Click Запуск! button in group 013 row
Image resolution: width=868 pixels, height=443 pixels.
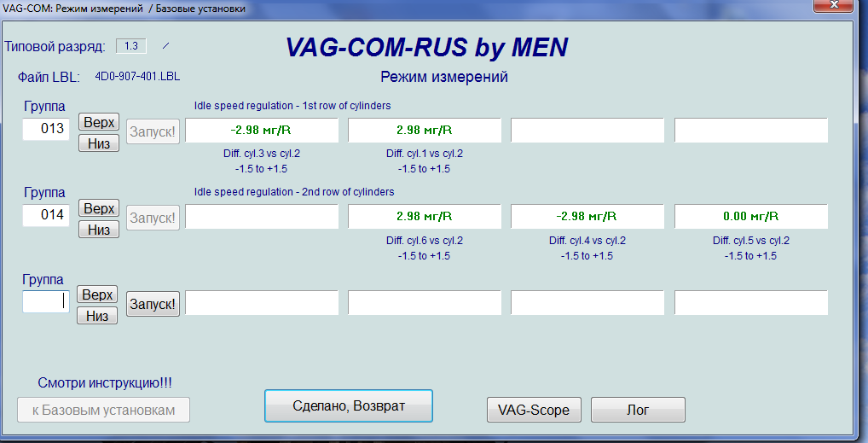tap(153, 131)
